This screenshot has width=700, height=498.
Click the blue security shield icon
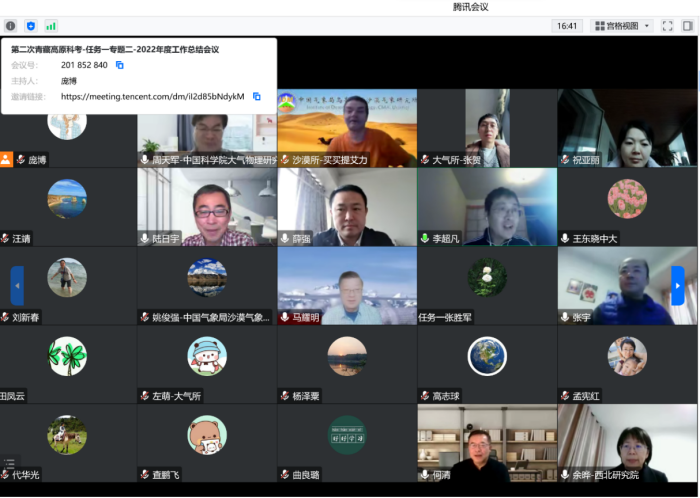click(30, 26)
